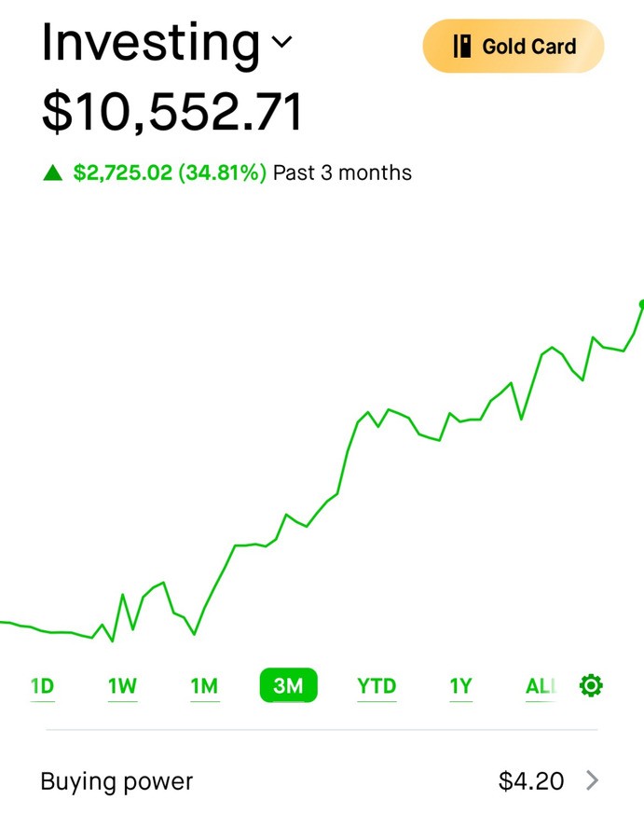Open the Gold Card button
The image size is (644, 813).
[514, 46]
